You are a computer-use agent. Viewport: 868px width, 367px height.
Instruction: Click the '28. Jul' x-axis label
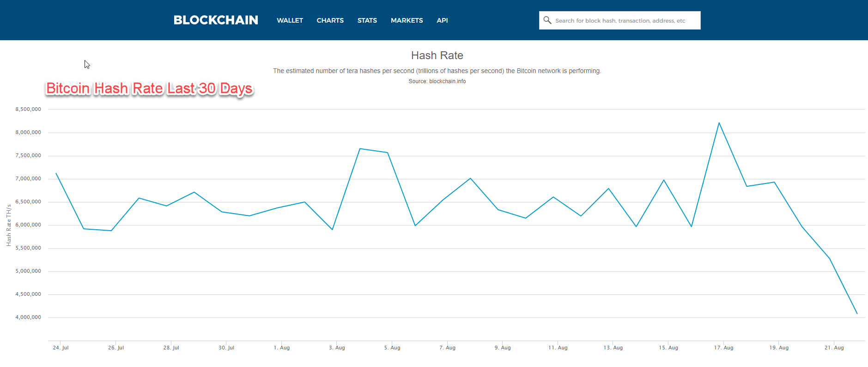171,348
